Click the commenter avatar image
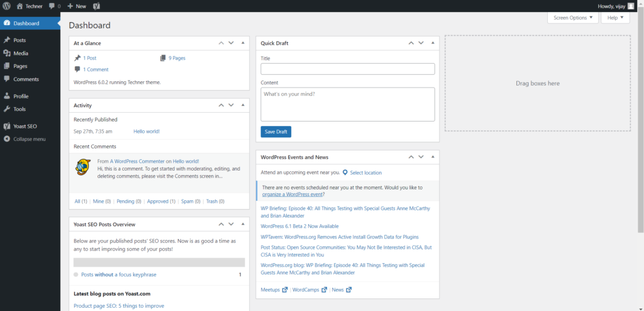The height and width of the screenshot is (311, 644). coord(83,167)
